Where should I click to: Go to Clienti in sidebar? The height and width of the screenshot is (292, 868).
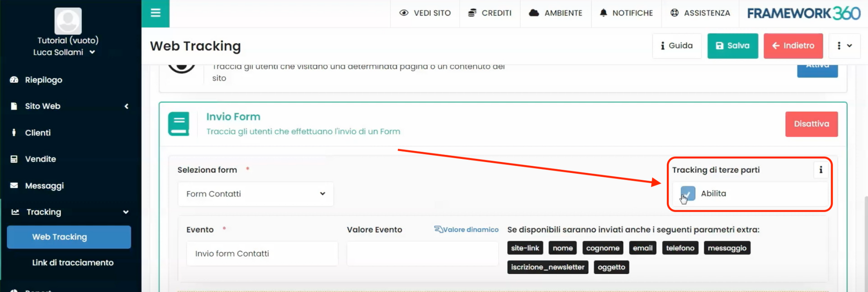pos(38,133)
